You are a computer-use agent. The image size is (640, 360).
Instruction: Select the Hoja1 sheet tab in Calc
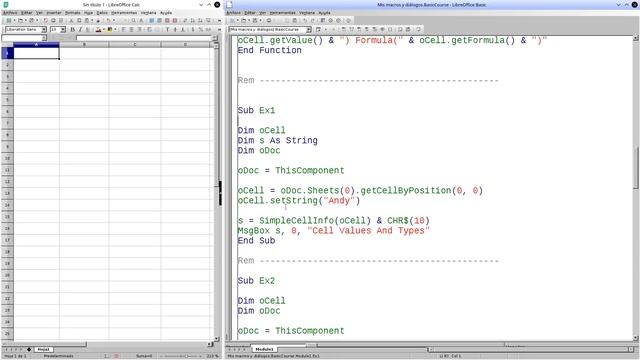pyautogui.click(x=43, y=349)
